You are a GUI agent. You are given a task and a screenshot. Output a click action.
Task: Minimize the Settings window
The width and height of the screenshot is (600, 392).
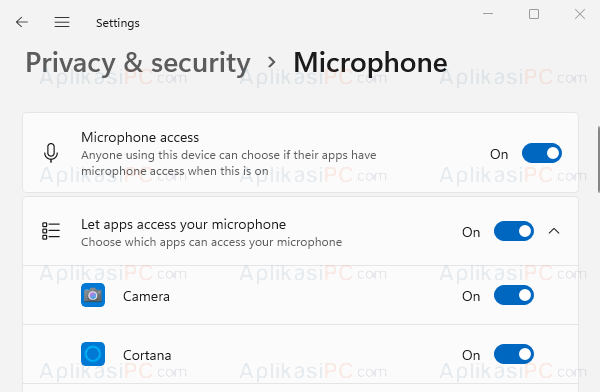[x=488, y=14]
